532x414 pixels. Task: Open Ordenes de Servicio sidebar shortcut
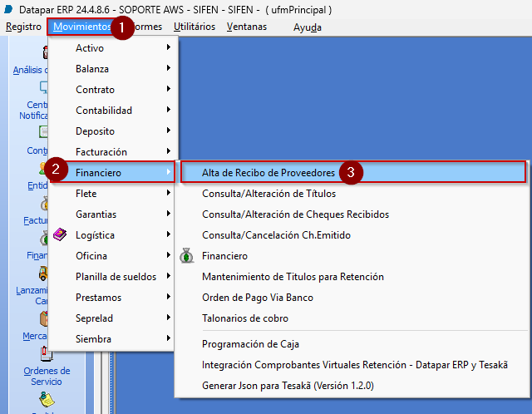47,376
